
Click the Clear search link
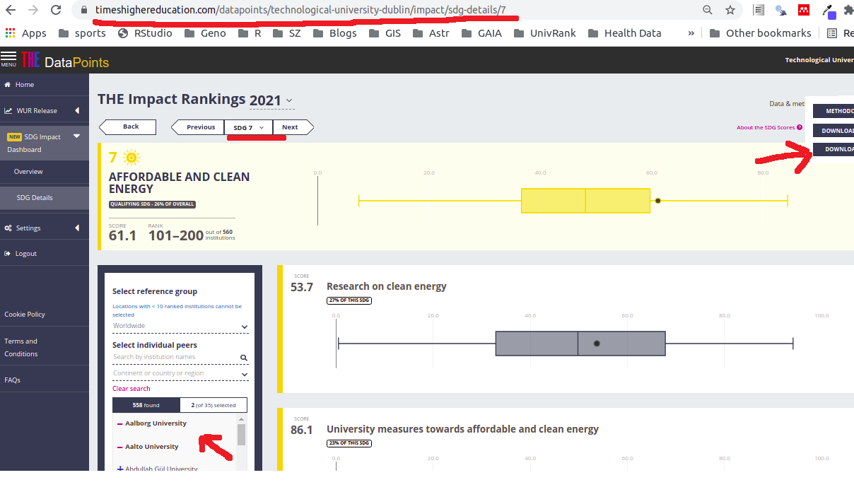(x=131, y=389)
